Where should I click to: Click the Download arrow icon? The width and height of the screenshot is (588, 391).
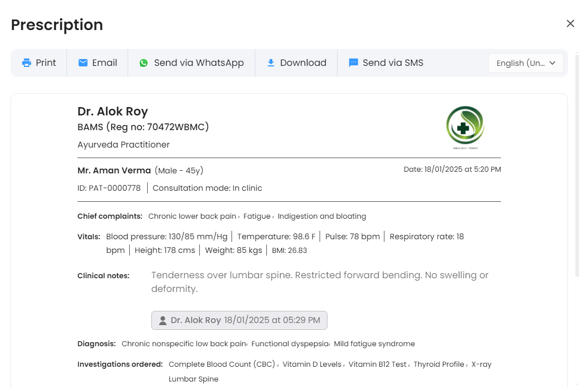tap(271, 63)
